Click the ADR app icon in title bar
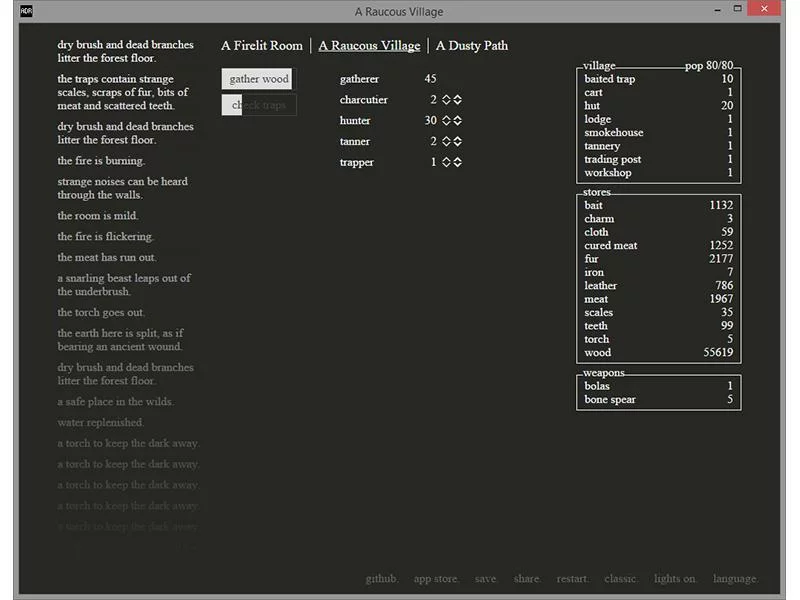The height and width of the screenshot is (600, 800). tap(27, 11)
